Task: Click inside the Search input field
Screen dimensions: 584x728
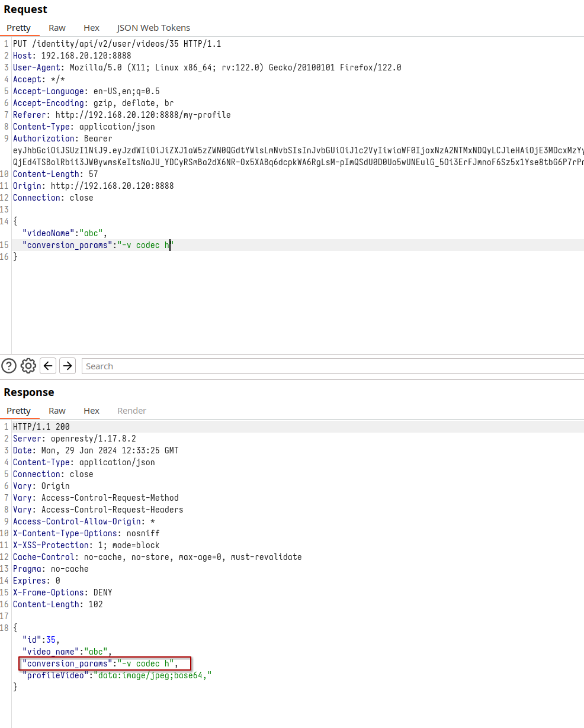Action: point(332,366)
